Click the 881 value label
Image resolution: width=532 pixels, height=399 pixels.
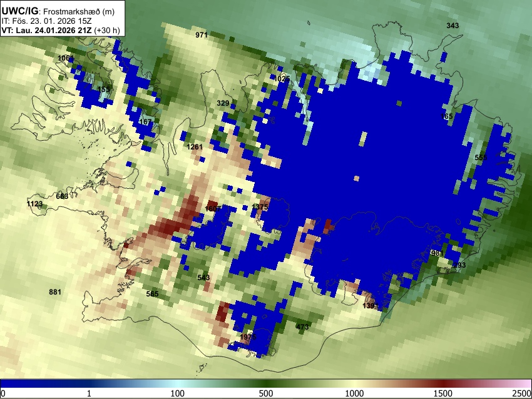point(55,292)
